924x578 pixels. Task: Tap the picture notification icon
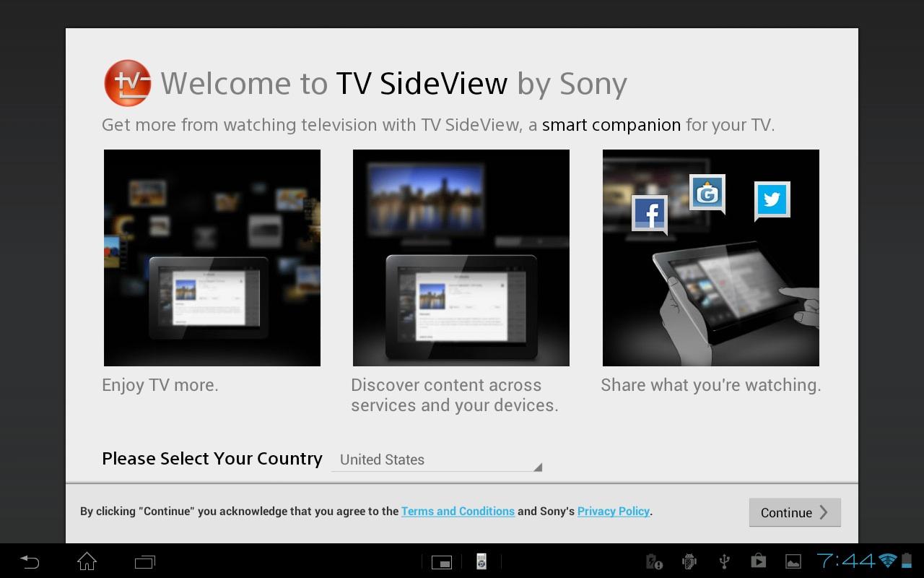coord(793,561)
